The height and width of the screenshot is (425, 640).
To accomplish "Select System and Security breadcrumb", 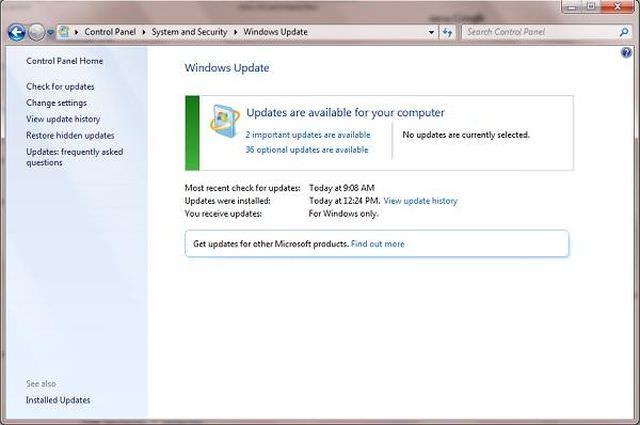I will coord(189,32).
